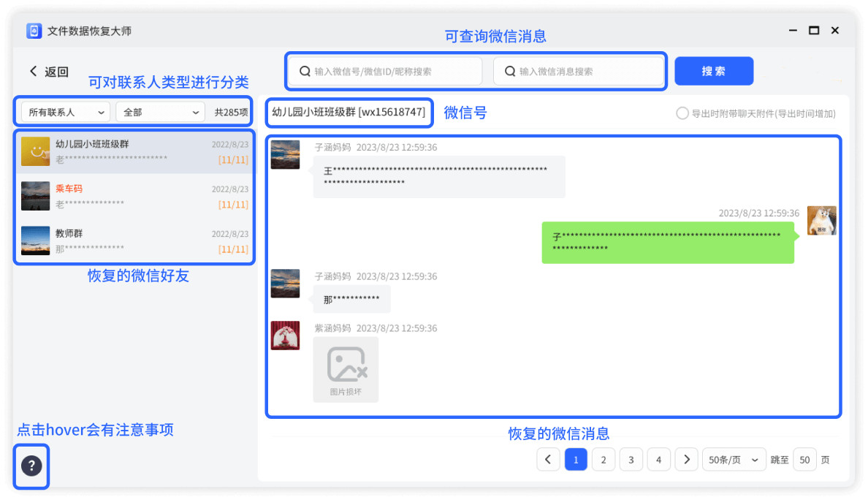Click the back chevron next to 返回
Screen dimensions: 868x500
click(x=32, y=71)
